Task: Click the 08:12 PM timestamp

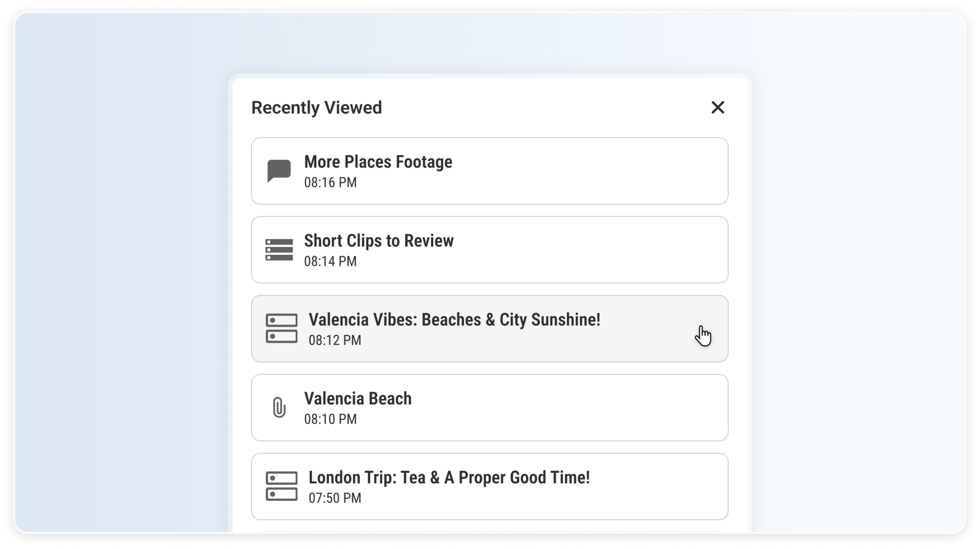Action: [335, 340]
